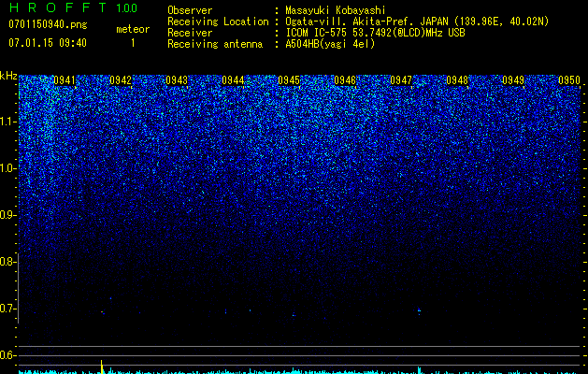Viewport: 588px width, 374px height.
Task: Click the 0943 time marker
Action: pos(177,80)
